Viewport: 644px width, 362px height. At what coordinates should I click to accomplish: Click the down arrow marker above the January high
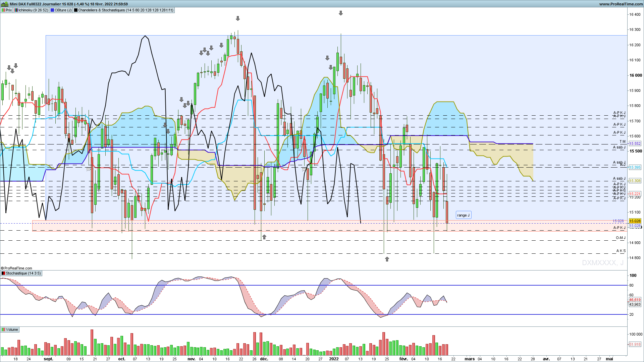pos(341,13)
